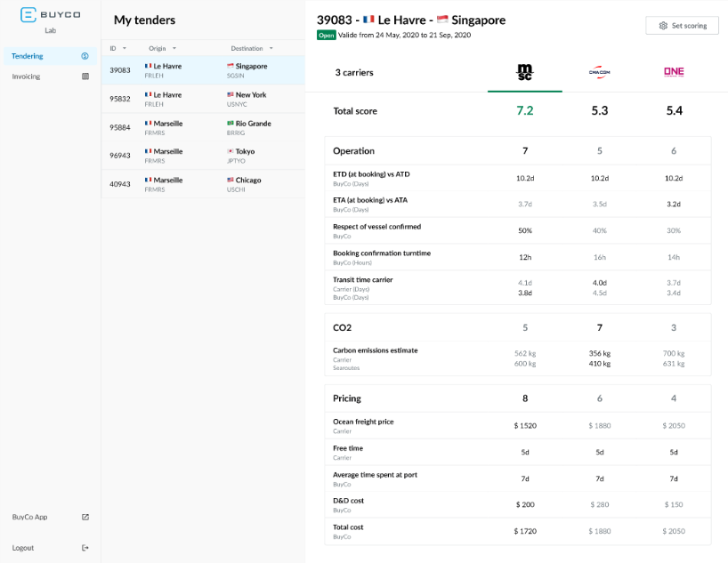Open the BuyCo App link

click(30, 517)
